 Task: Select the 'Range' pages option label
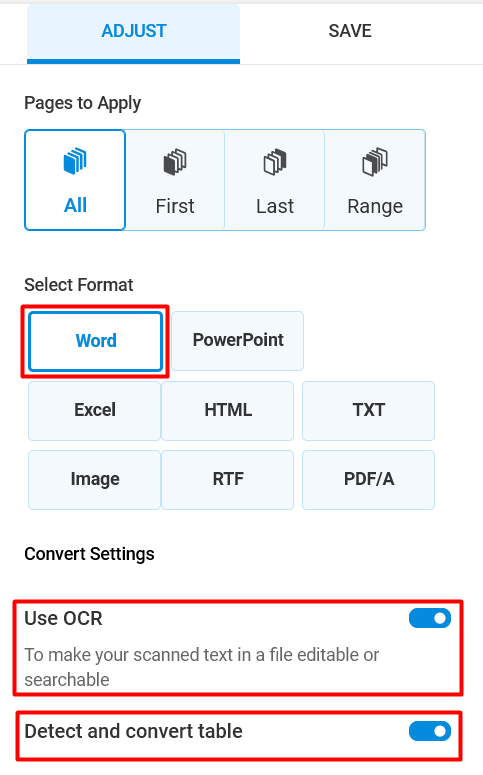click(375, 207)
